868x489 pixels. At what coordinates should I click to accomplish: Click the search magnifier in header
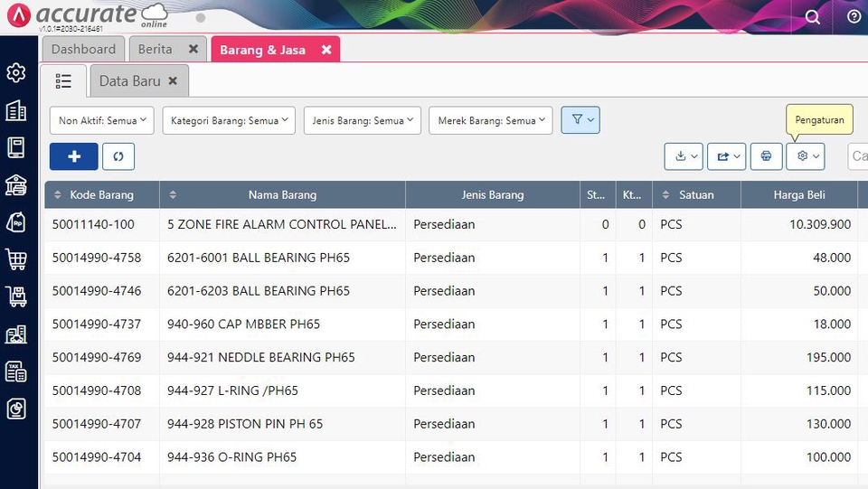tap(812, 17)
